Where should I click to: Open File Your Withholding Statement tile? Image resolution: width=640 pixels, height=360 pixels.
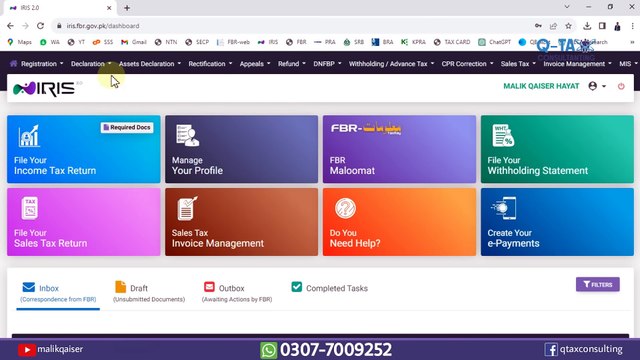click(x=557, y=149)
